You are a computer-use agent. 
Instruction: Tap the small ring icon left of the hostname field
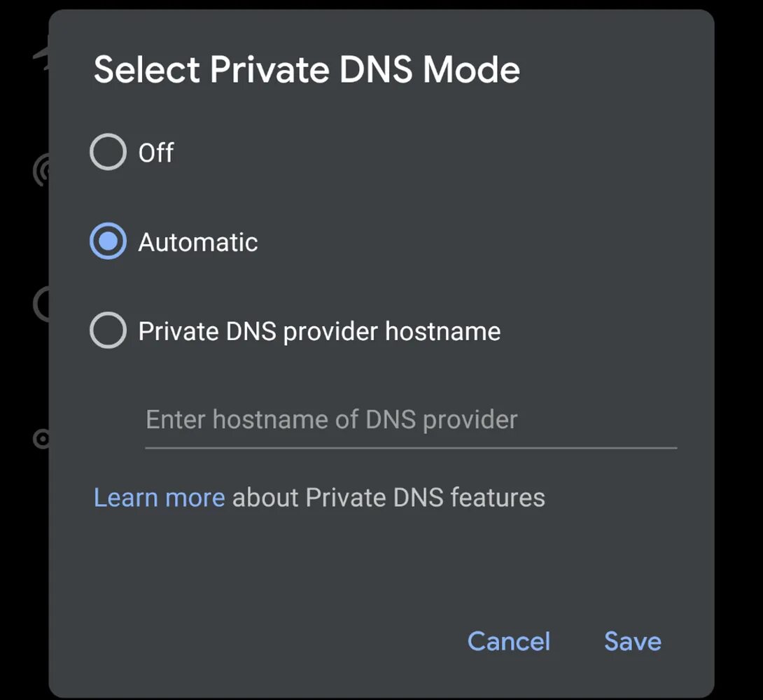42,439
